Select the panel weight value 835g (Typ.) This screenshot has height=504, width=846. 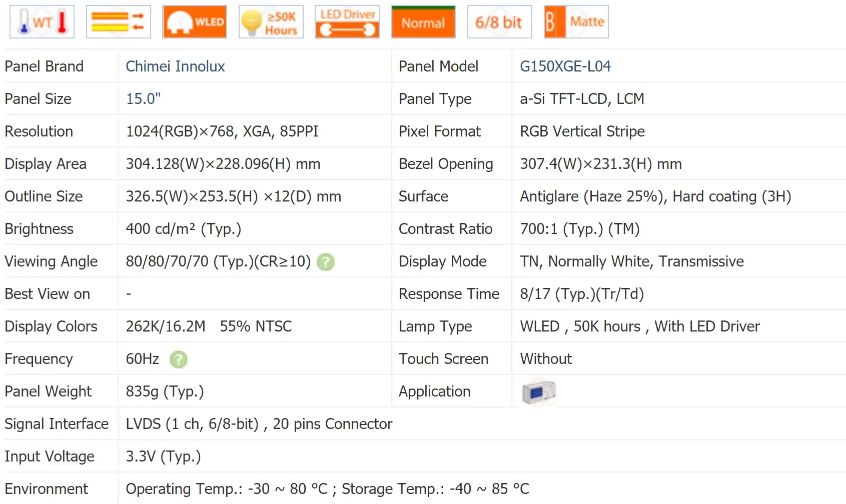coord(165,391)
